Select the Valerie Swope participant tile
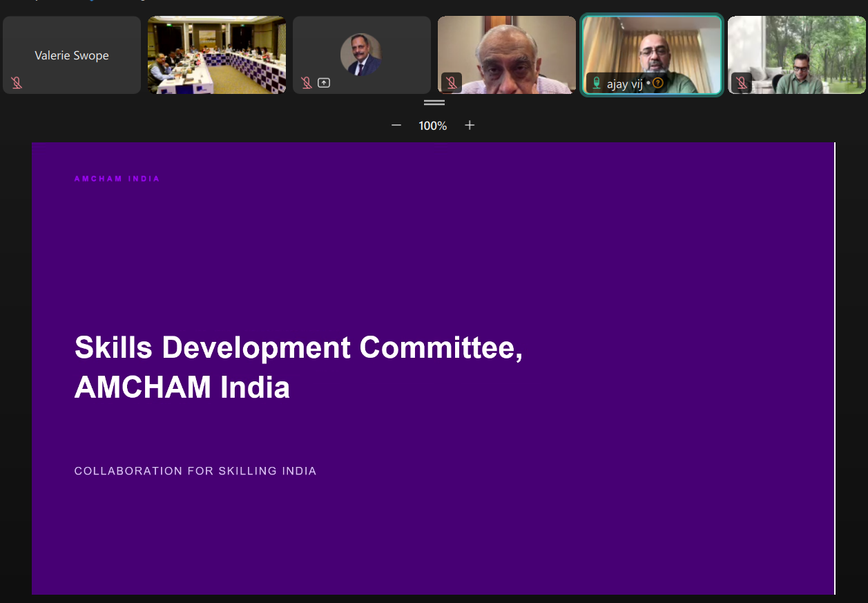The image size is (868, 603). click(72, 55)
